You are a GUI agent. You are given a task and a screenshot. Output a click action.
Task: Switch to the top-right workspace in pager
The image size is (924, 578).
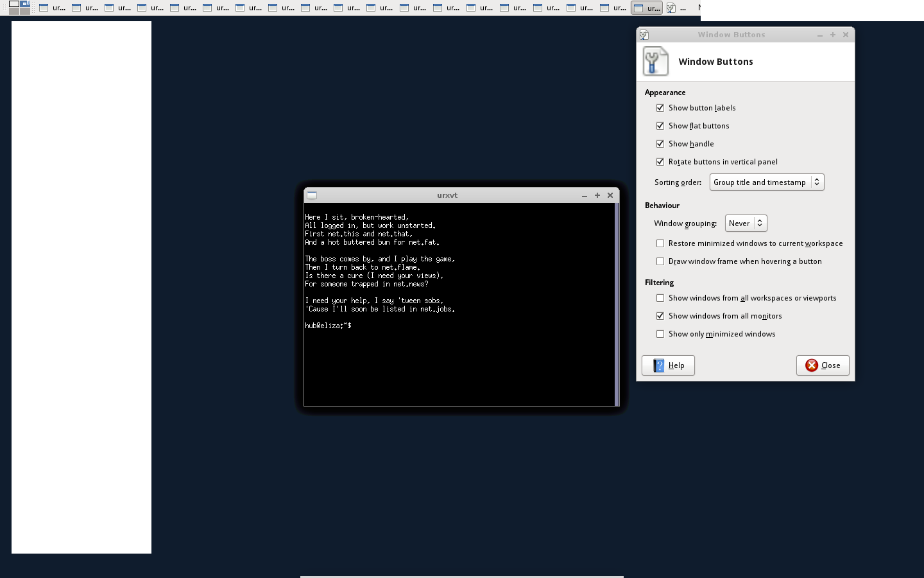(x=25, y=4)
